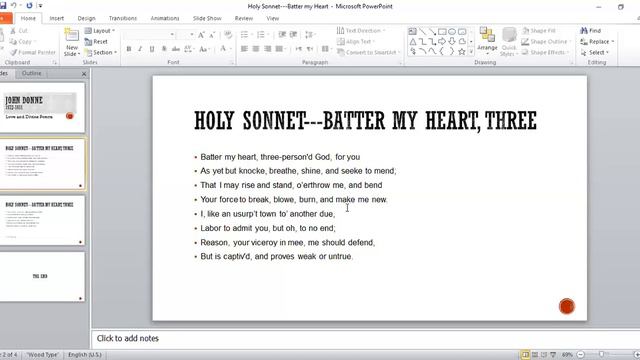Click the Redo/Repeat icon
Screen dimensions: 640x360
29,6
